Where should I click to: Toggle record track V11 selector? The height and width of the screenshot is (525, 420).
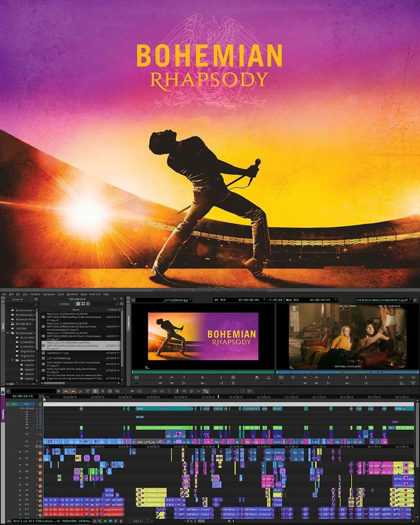(x=27, y=404)
